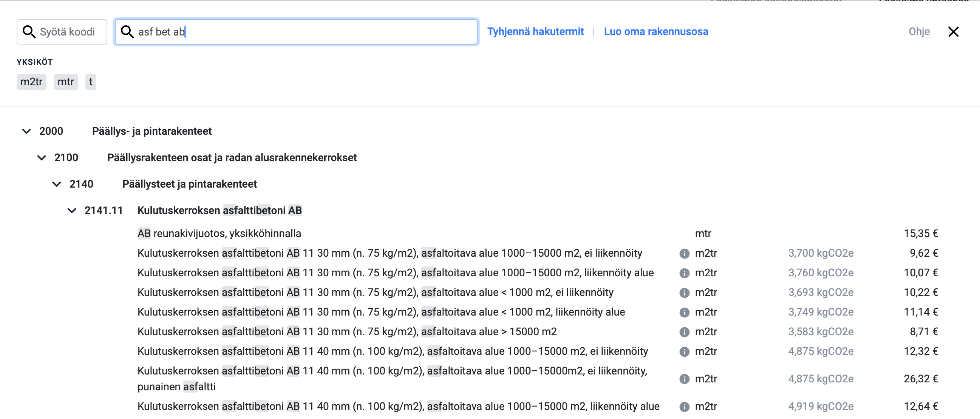The height and width of the screenshot is (419, 980).
Task: Click the 15,35 € price
Action: point(921,233)
